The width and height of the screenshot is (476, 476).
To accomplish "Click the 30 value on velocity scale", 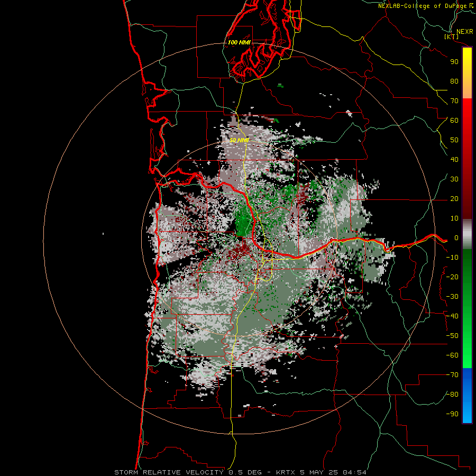I will (454, 179).
